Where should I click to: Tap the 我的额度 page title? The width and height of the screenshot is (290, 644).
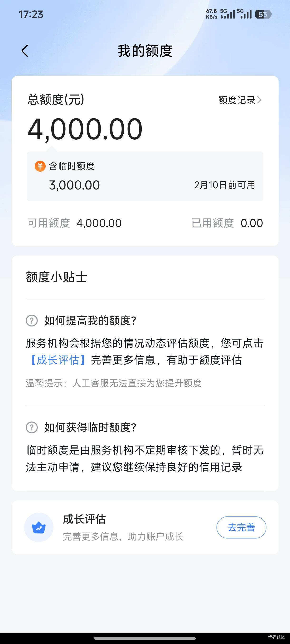tap(145, 51)
